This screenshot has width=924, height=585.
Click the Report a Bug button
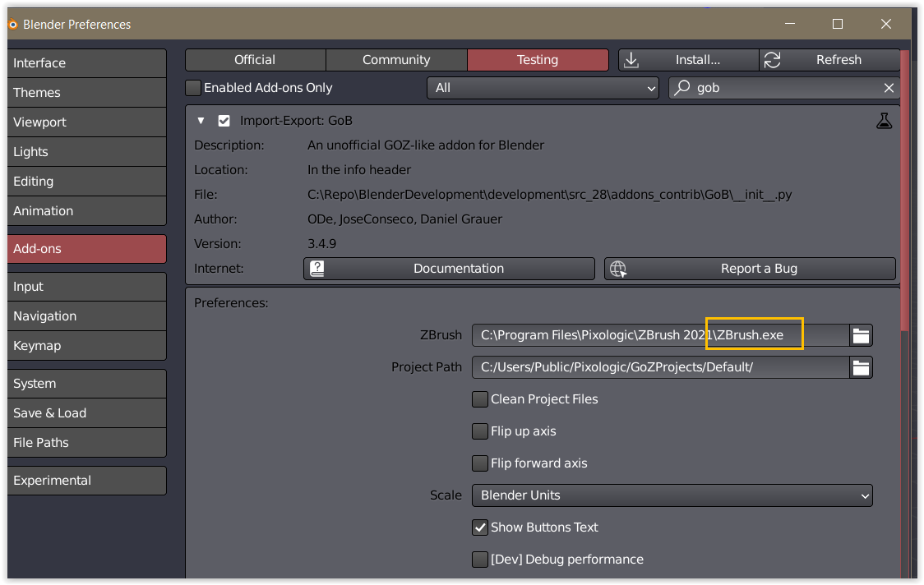[x=750, y=268]
